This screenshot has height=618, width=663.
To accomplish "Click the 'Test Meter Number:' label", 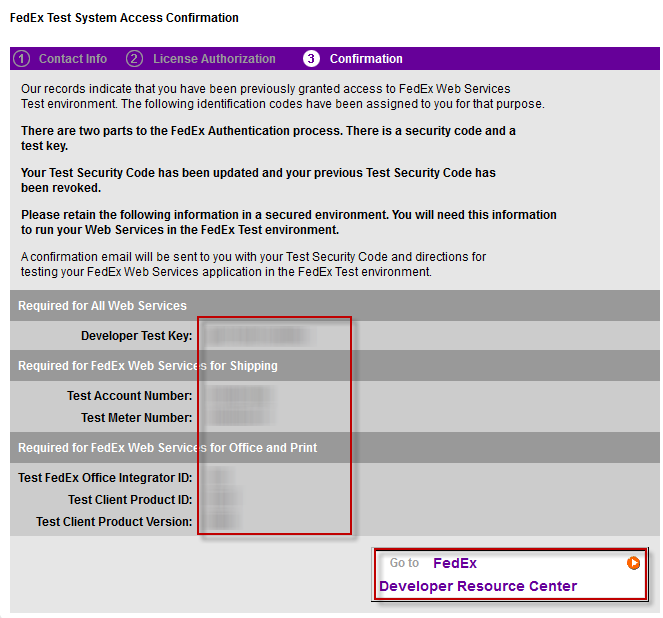I will [x=137, y=418].
